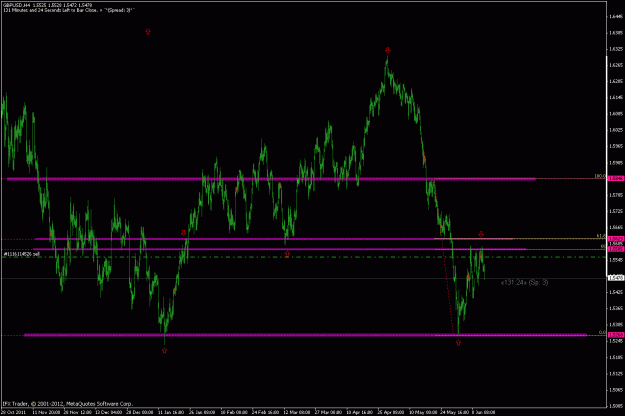Click the magenta price tag at the 0.0 level
The width and height of the screenshot is (625, 416).
[x=616, y=335]
